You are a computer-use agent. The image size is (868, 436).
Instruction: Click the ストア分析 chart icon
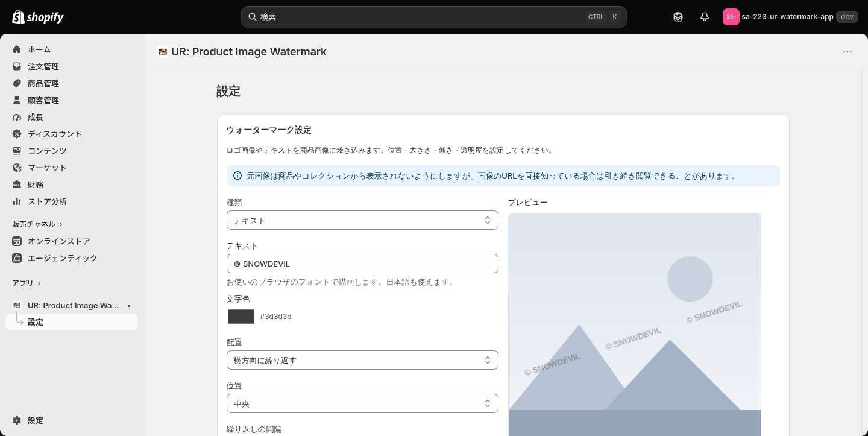[17, 201]
